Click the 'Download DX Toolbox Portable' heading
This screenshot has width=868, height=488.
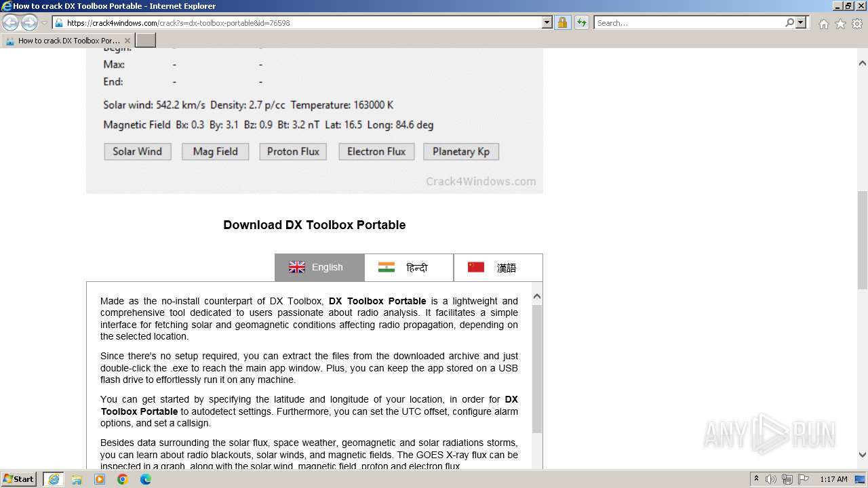pos(315,225)
